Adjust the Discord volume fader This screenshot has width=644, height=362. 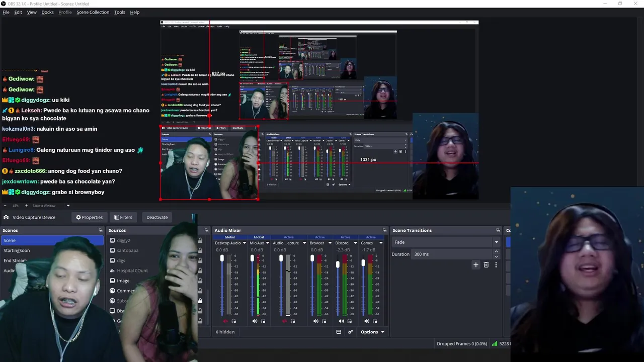338,264
